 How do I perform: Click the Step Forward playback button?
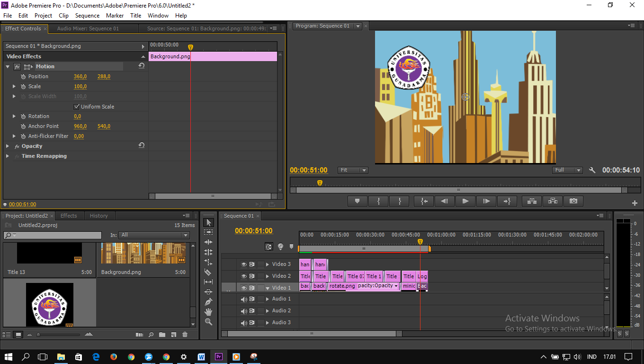[x=486, y=201]
